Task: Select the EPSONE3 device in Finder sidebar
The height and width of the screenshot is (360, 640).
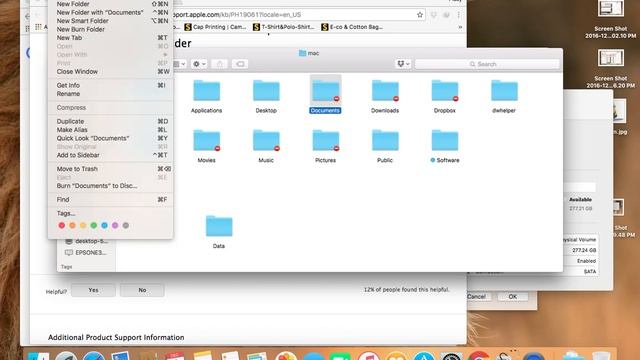Action: (86, 253)
